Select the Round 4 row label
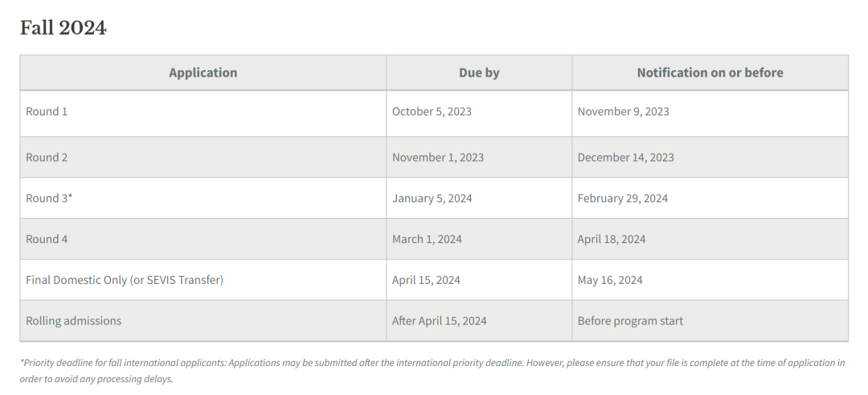 tap(47, 239)
